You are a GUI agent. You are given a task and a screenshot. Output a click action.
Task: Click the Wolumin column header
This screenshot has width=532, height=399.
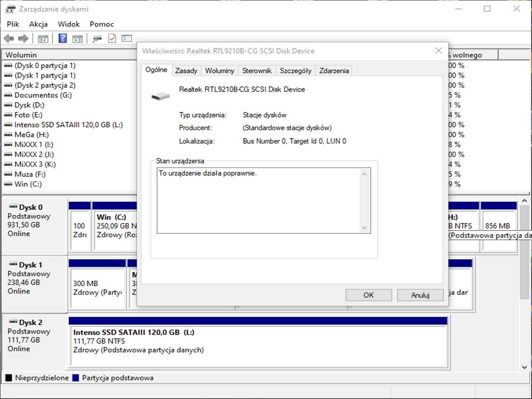(x=69, y=55)
